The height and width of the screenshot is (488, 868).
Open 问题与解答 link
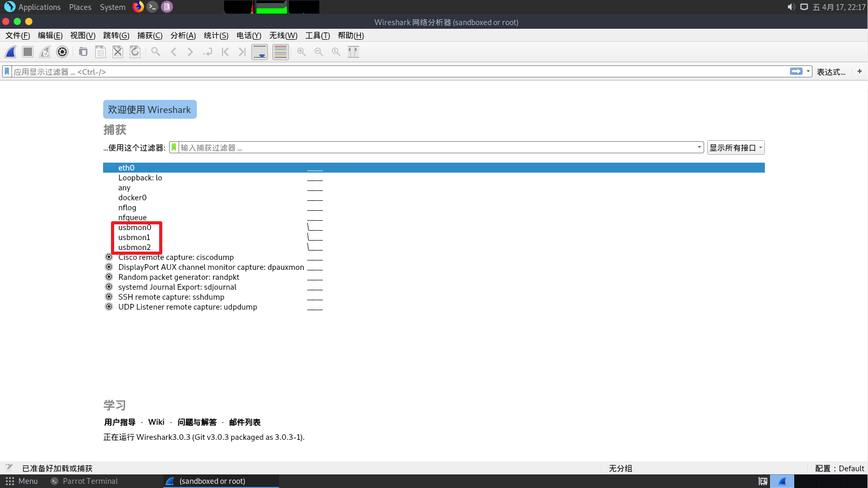(197, 422)
